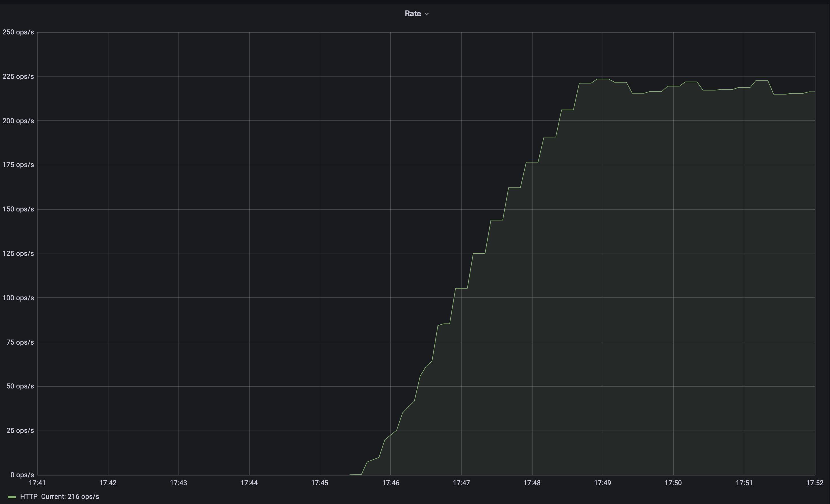Image resolution: width=830 pixels, height=504 pixels.
Task: Open the Rate panel title menu
Action: [x=413, y=13]
